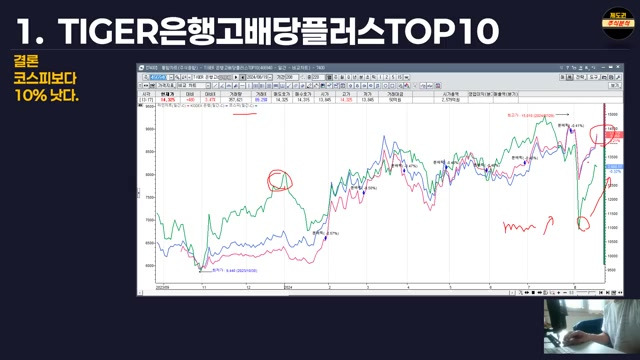Select the 15-minute interval button
This screenshot has width=640, height=360.
[400, 77]
